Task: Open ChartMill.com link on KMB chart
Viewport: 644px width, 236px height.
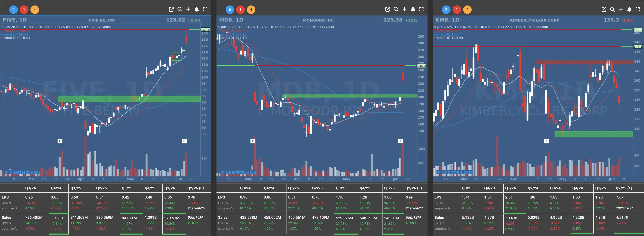Action: tap(455, 172)
